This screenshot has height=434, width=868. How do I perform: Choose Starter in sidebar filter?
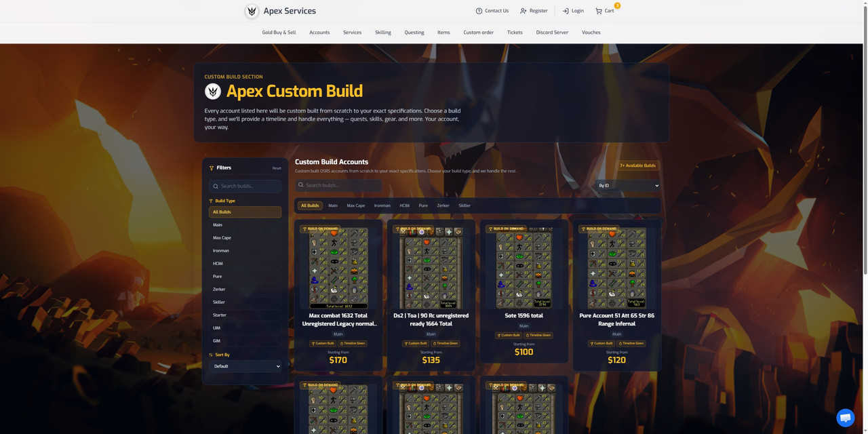pyautogui.click(x=245, y=315)
